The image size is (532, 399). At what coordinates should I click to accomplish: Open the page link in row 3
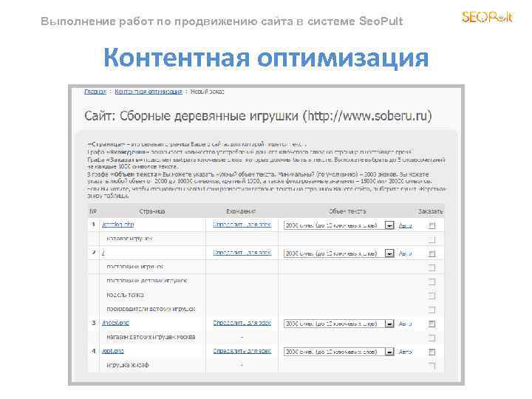[x=115, y=323]
